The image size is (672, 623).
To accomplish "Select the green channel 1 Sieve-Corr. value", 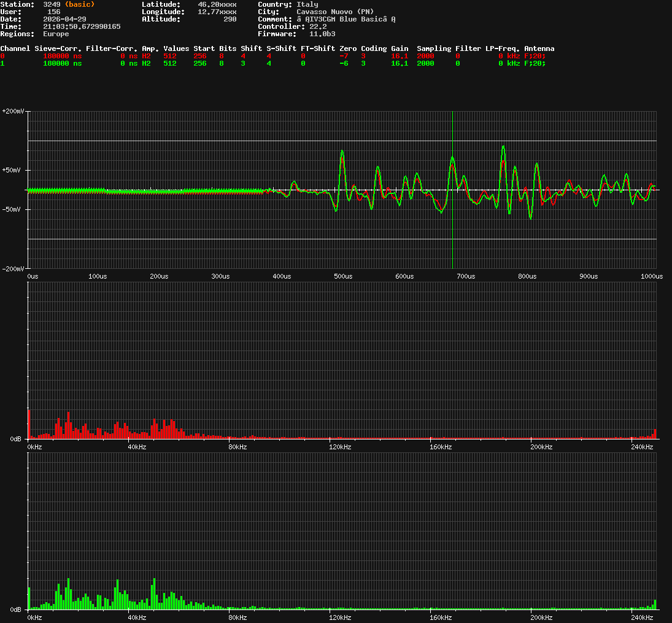I will (x=62, y=63).
